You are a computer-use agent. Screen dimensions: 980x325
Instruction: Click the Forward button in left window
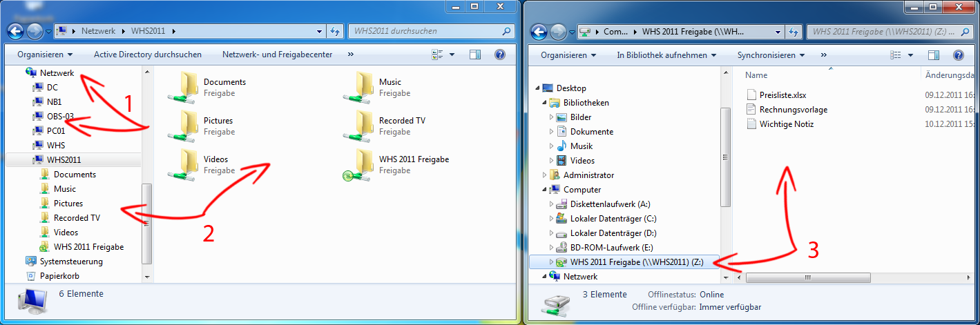pos(35,31)
